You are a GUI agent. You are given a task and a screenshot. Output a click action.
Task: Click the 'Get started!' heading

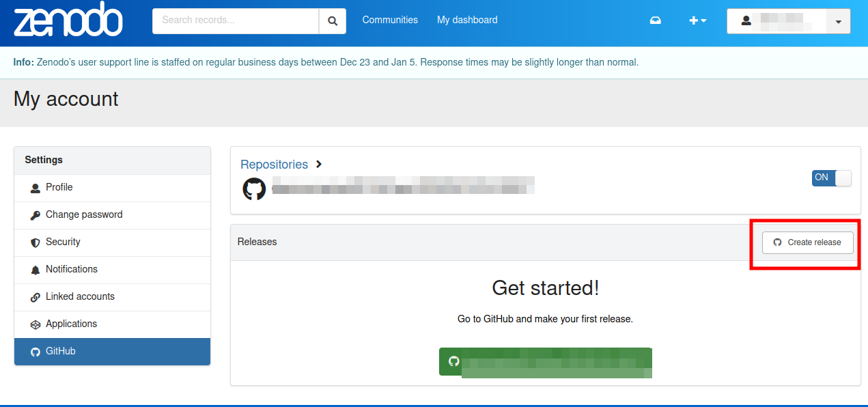coord(546,287)
